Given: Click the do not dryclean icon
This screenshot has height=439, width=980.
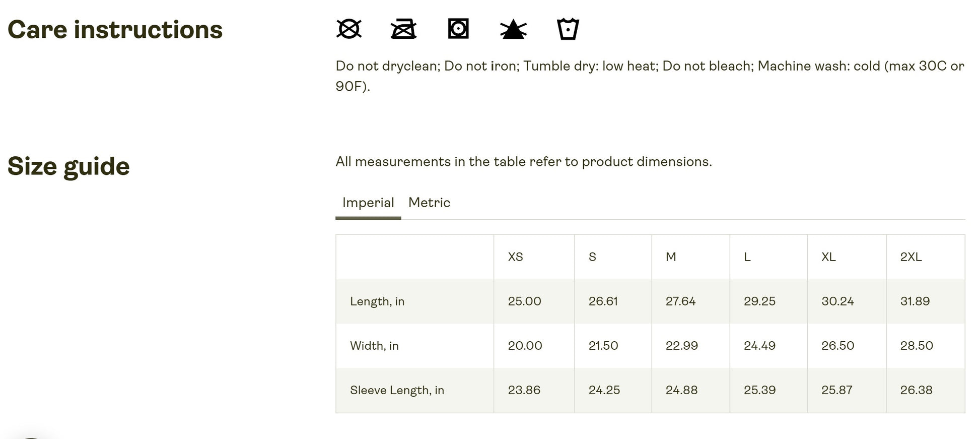Looking at the screenshot, I should click(x=348, y=29).
